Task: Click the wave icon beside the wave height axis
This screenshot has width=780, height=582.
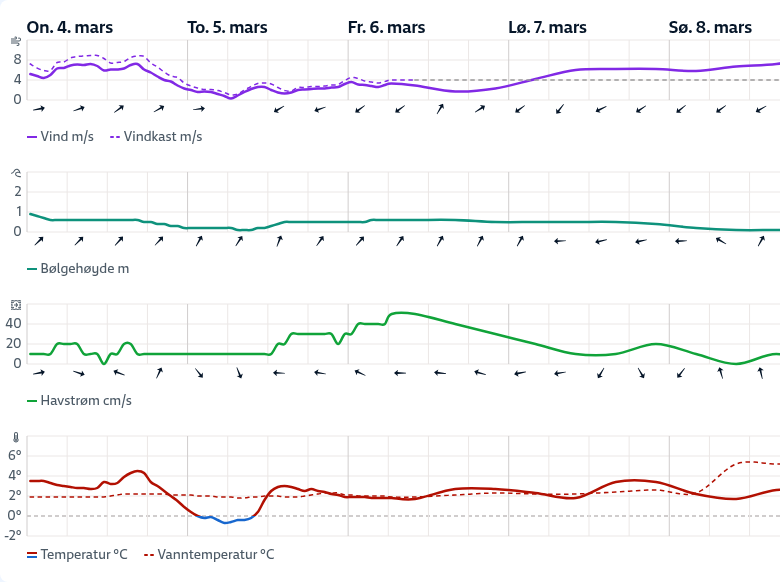Action: click(15, 173)
